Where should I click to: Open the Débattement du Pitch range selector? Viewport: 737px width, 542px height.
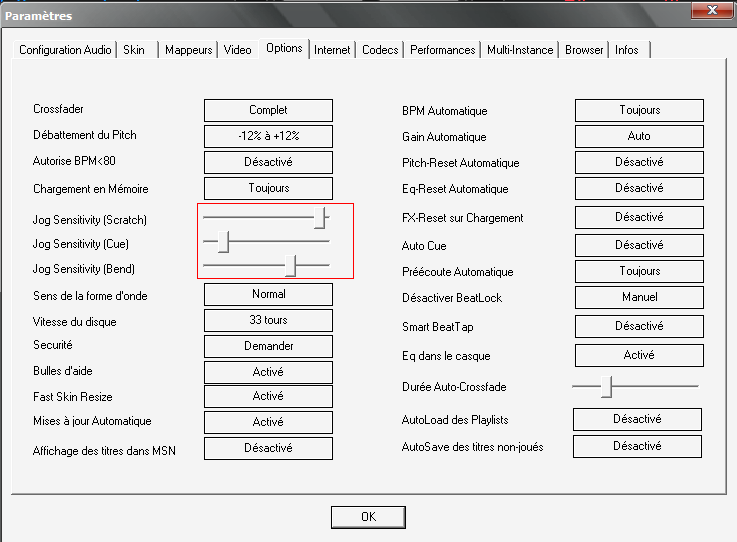268,136
